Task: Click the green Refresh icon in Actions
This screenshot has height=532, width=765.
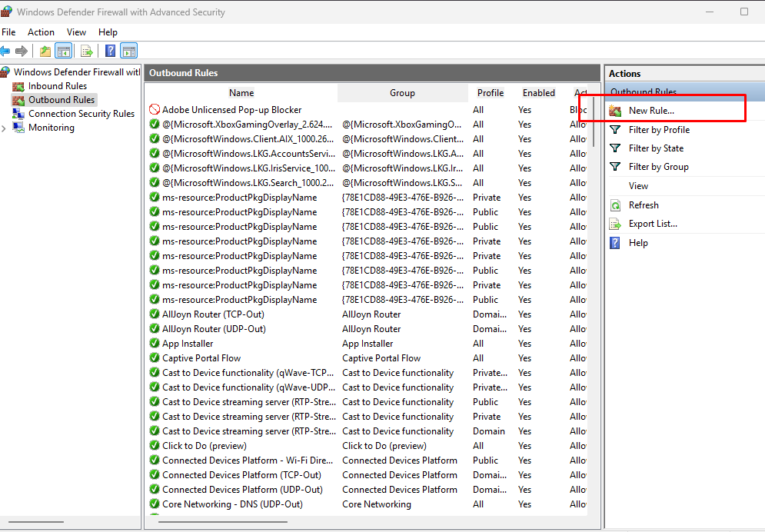Action: click(x=615, y=205)
